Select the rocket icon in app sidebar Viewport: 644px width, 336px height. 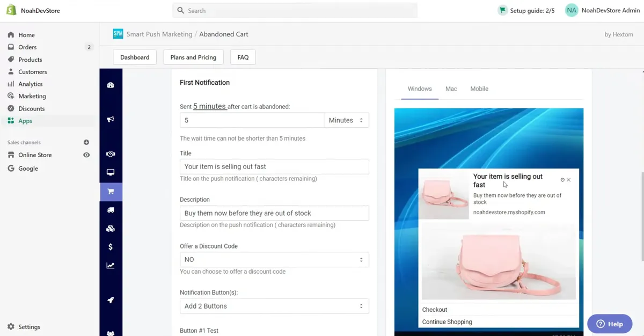tap(111, 300)
